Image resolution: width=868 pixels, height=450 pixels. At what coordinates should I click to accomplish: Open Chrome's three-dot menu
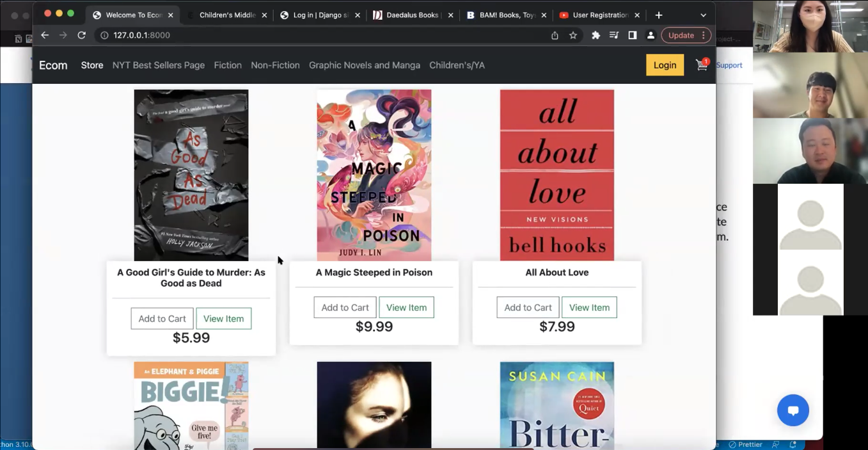point(704,35)
